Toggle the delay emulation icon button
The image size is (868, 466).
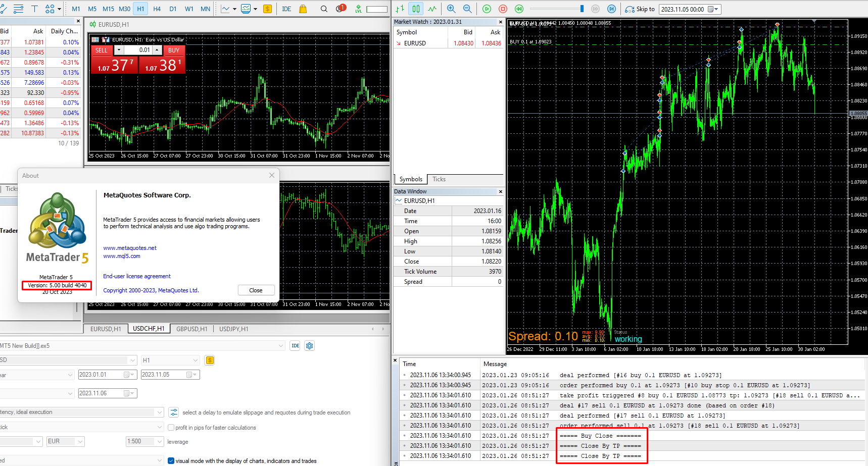click(174, 412)
